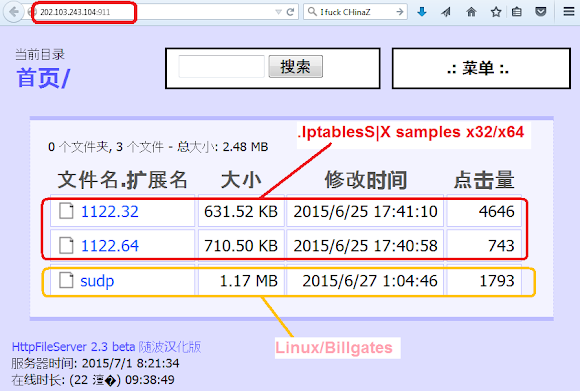Click the page search text input
Screen dimensions: 580x391
[x=221, y=67]
